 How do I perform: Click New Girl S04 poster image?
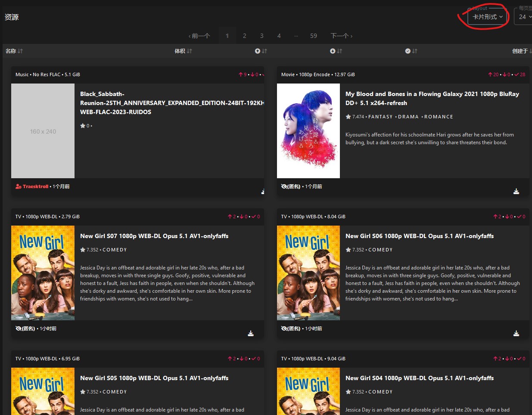coord(308,391)
